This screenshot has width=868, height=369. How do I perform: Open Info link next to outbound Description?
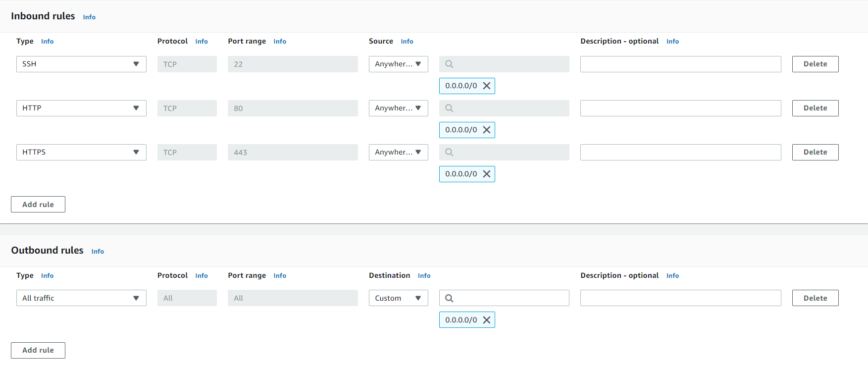tap(672, 275)
